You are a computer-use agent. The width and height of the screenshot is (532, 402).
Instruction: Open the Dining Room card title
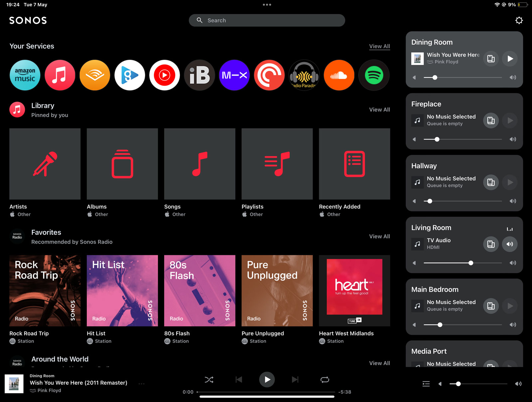click(432, 42)
